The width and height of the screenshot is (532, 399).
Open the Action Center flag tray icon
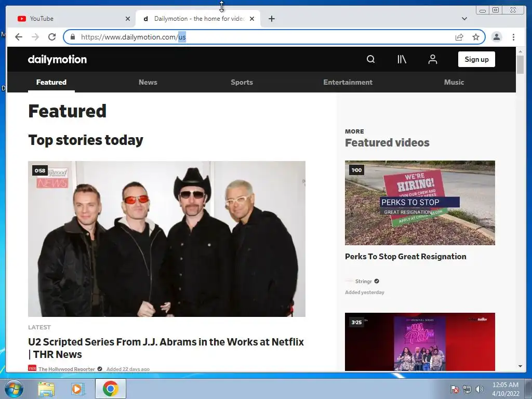[454, 389]
